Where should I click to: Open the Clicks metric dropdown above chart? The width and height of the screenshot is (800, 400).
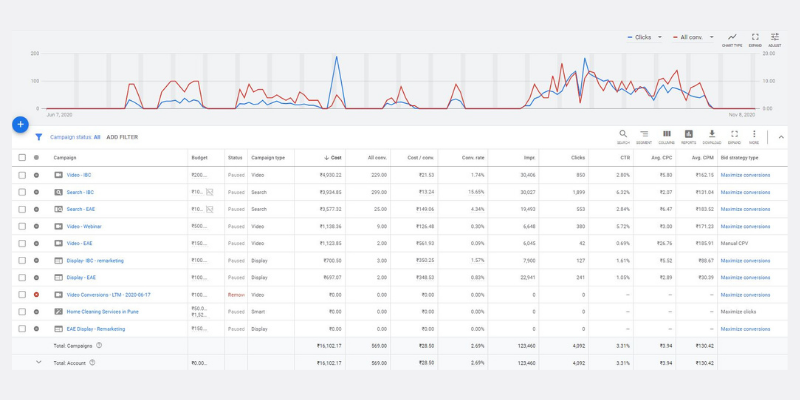(641, 37)
